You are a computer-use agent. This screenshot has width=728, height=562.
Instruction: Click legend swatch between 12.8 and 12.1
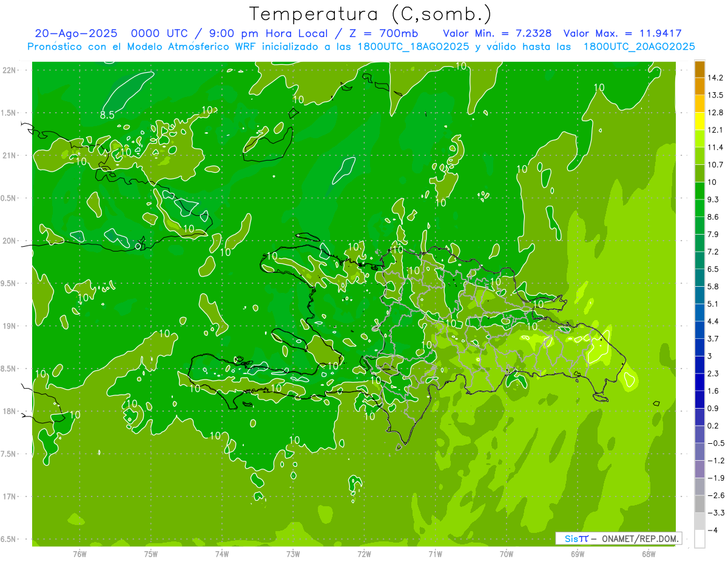click(699, 121)
